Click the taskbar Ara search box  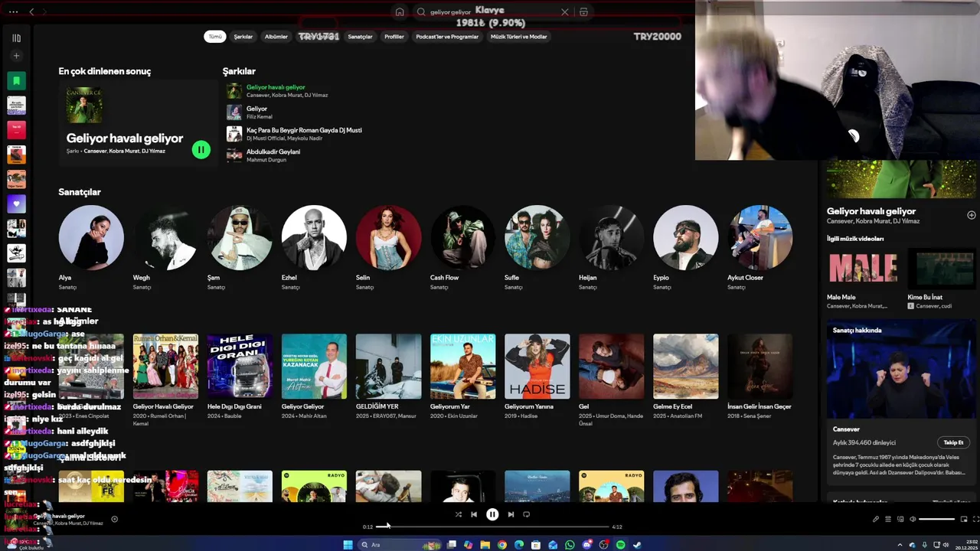tap(400, 545)
